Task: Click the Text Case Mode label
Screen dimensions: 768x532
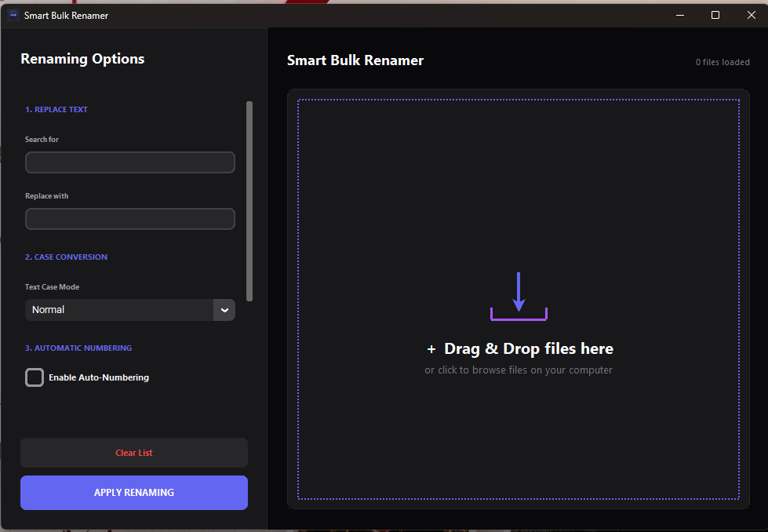Action: click(52, 287)
